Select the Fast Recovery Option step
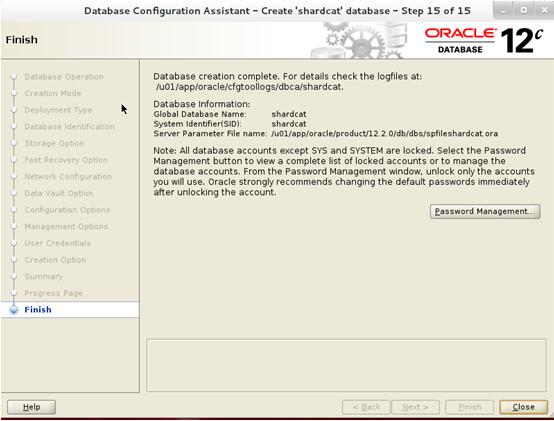The height and width of the screenshot is (421, 554). coord(66,160)
